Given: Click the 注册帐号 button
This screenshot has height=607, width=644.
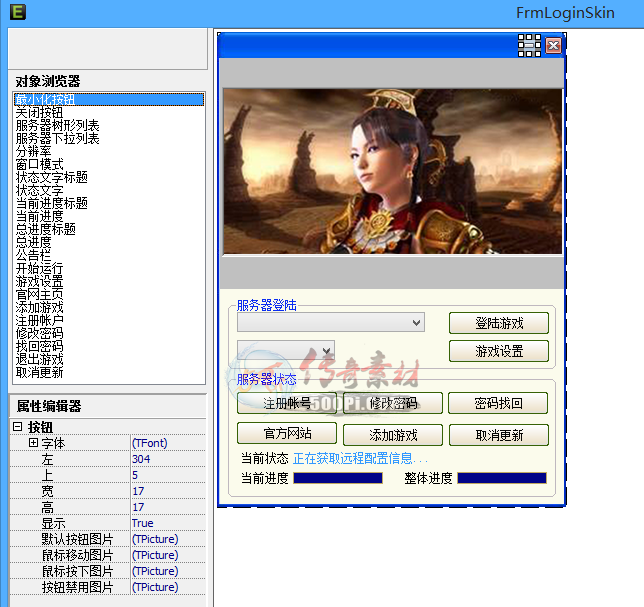Looking at the screenshot, I should [x=287, y=403].
